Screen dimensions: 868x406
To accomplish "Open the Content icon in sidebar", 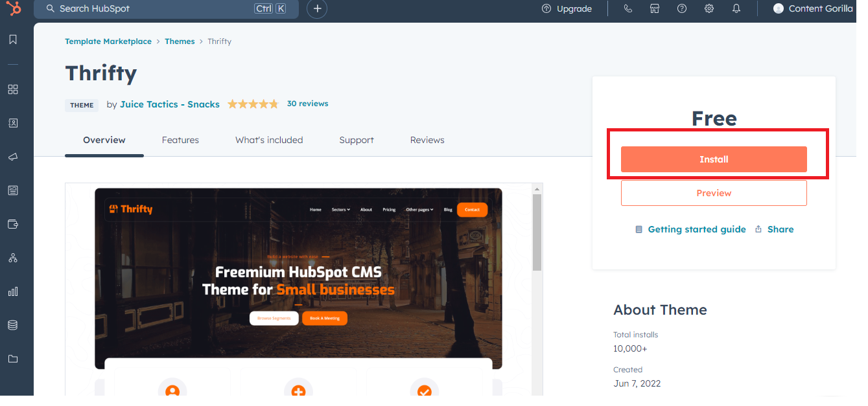I will (13, 190).
